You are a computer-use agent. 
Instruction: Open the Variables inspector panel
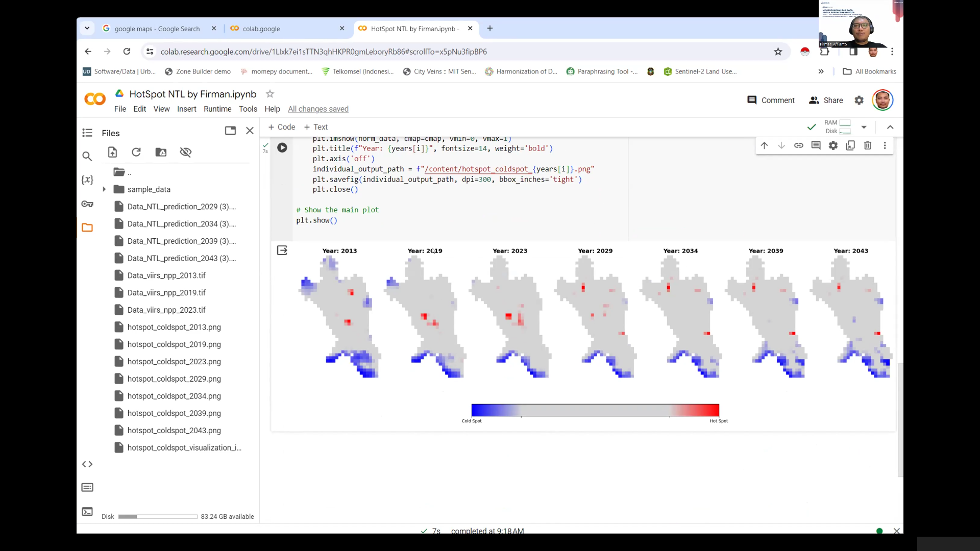click(87, 179)
